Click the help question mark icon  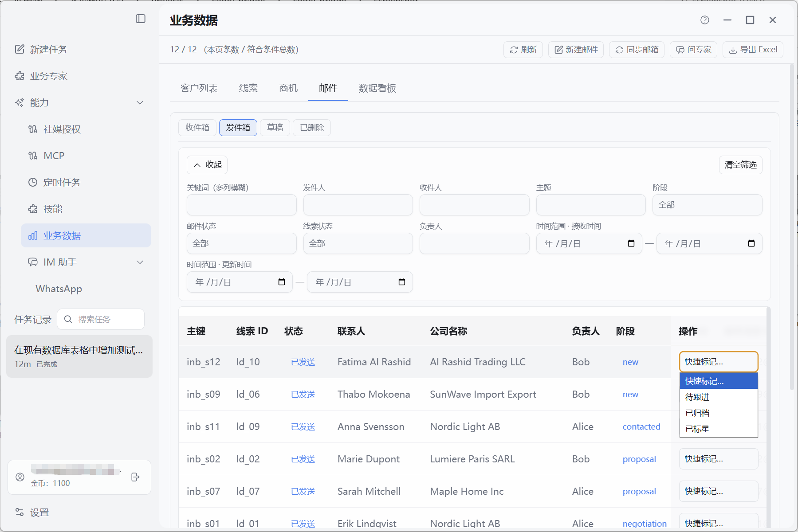click(705, 20)
